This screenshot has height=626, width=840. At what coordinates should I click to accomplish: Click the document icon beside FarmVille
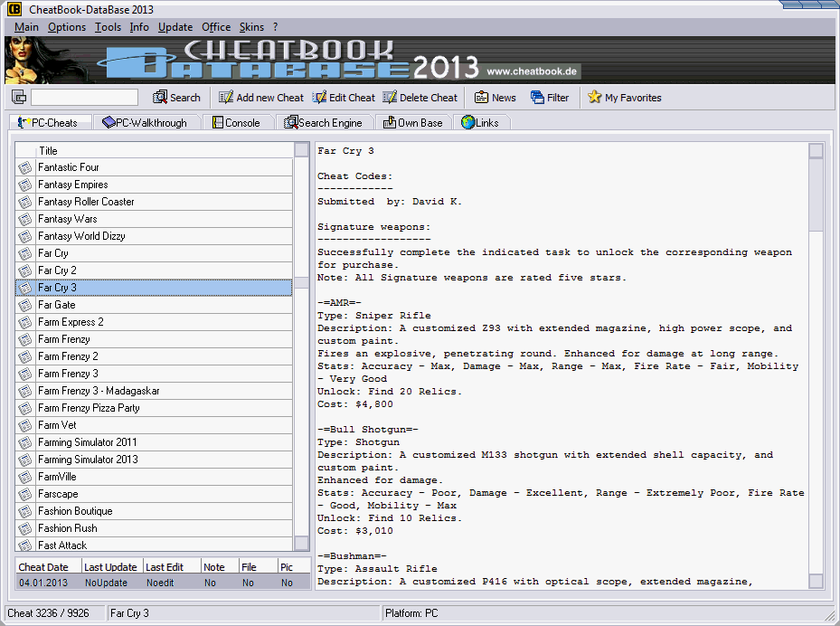pyautogui.click(x=25, y=477)
